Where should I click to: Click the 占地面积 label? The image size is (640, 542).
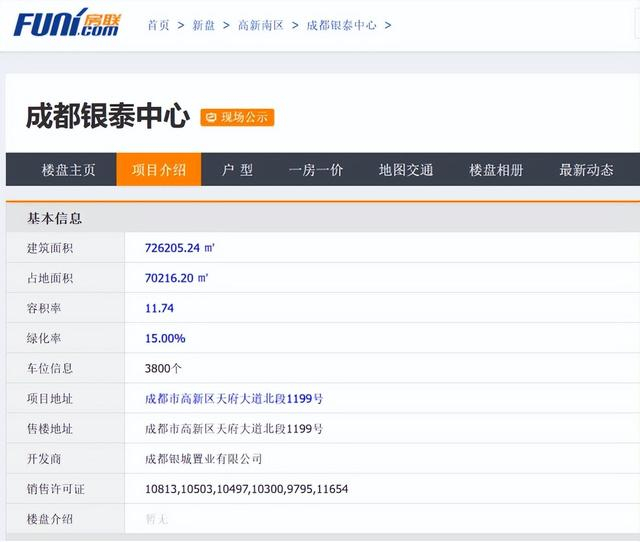coord(50,278)
